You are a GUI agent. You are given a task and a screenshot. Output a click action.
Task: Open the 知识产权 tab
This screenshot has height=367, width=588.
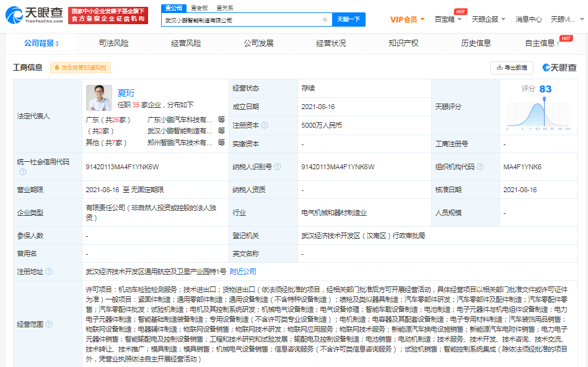(403, 43)
